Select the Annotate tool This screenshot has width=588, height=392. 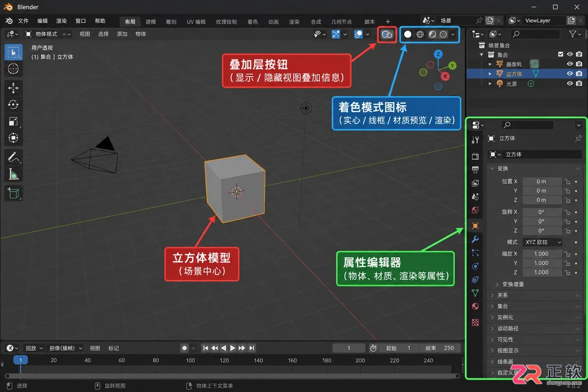13,157
